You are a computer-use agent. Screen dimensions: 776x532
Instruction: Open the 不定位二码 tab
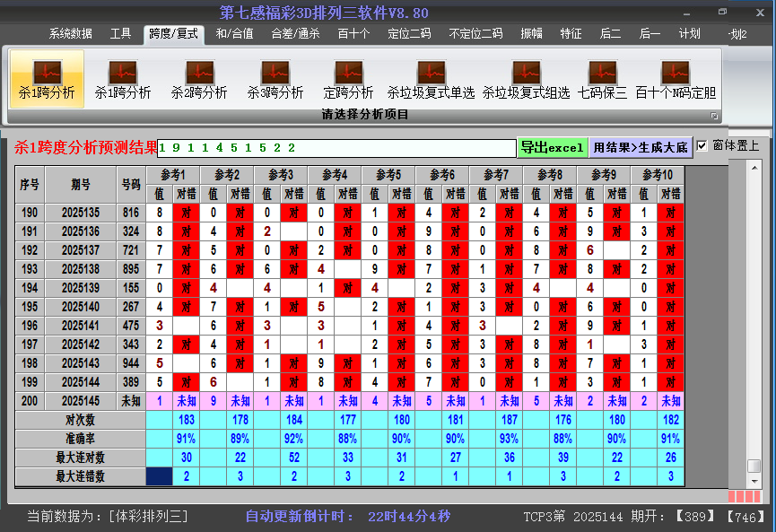point(475,34)
